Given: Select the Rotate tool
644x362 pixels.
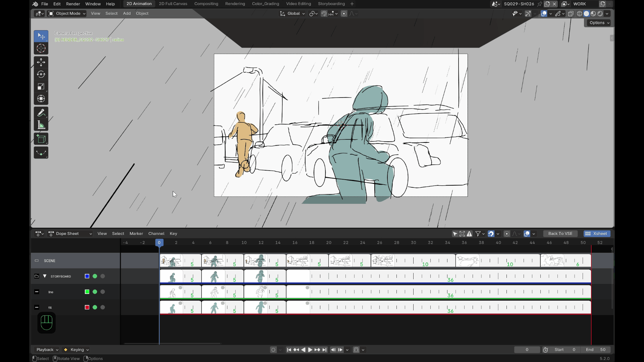Looking at the screenshot, I should pyautogui.click(x=41, y=74).
